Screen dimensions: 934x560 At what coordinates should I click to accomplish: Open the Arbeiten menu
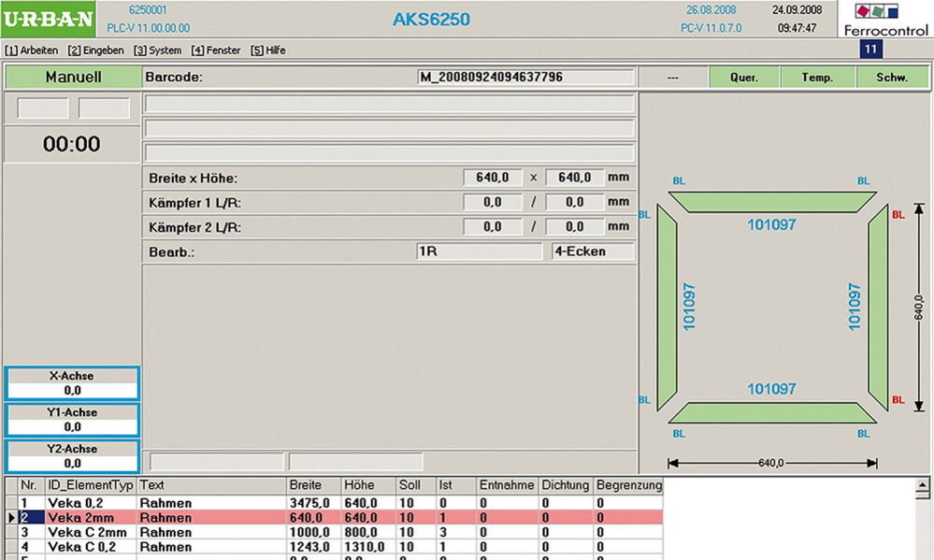pos(32,50)
